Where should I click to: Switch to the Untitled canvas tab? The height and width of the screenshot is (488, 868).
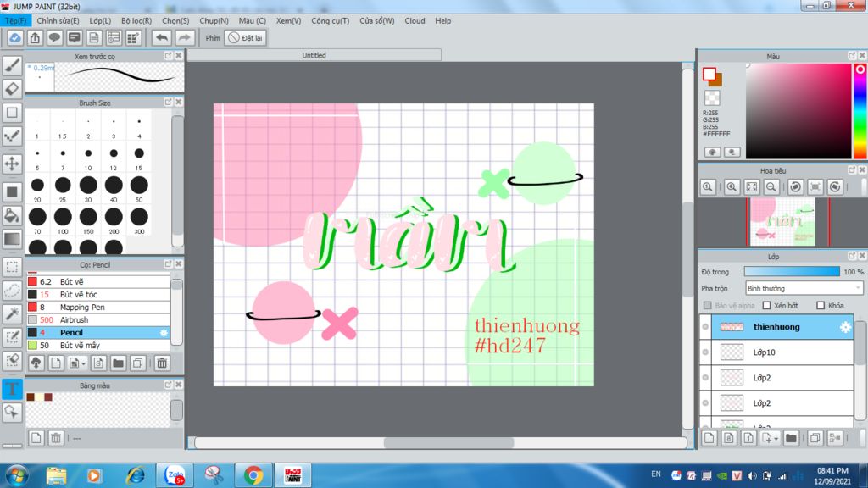point(314,55)
